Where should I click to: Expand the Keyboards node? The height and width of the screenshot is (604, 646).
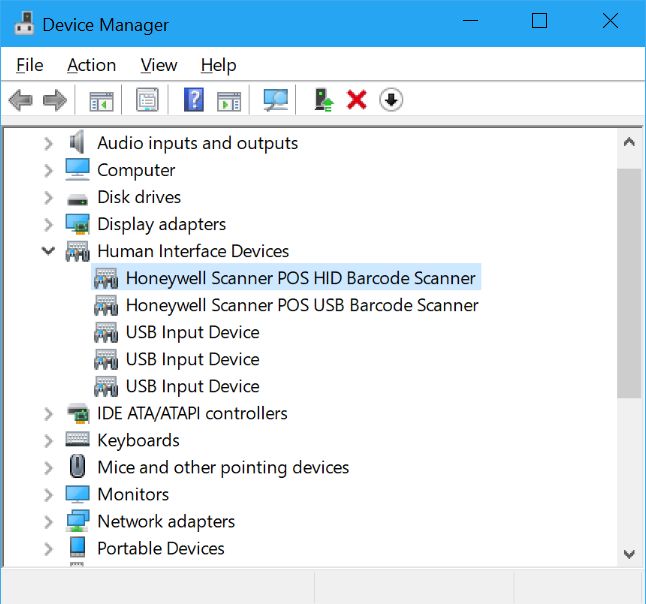[48, 441]
